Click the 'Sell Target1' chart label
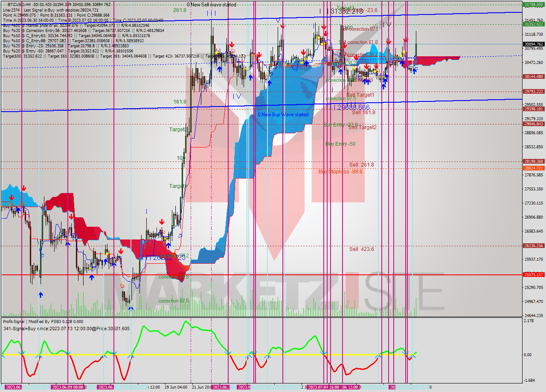The height and width of the screenshot is (392, 546). click(360, 95)
